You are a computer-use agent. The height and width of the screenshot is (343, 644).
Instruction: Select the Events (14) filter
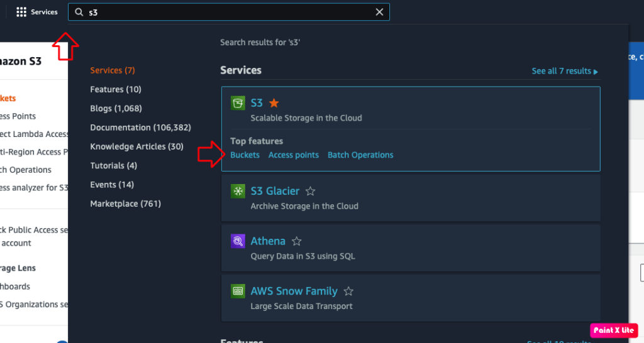click(112, 185)
